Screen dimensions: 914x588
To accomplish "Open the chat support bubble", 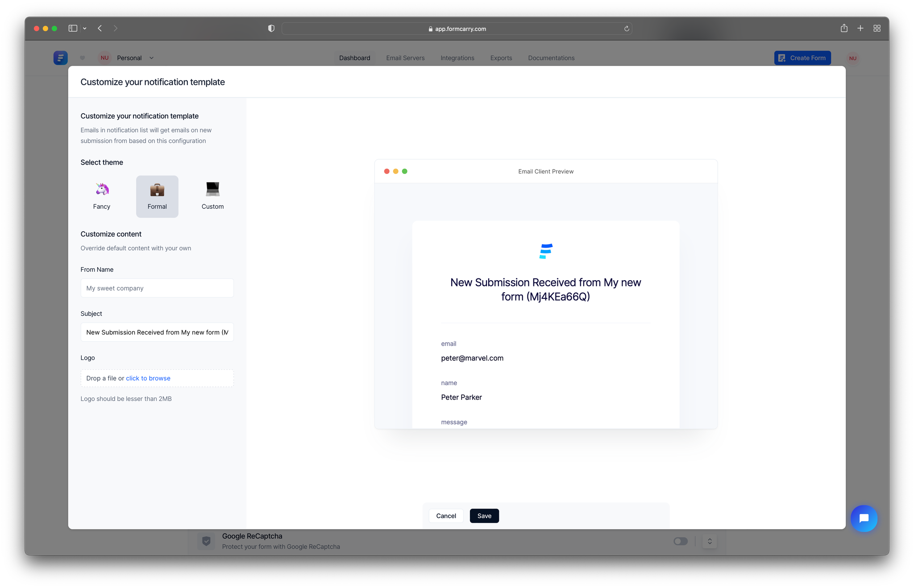I will point(864,518).
